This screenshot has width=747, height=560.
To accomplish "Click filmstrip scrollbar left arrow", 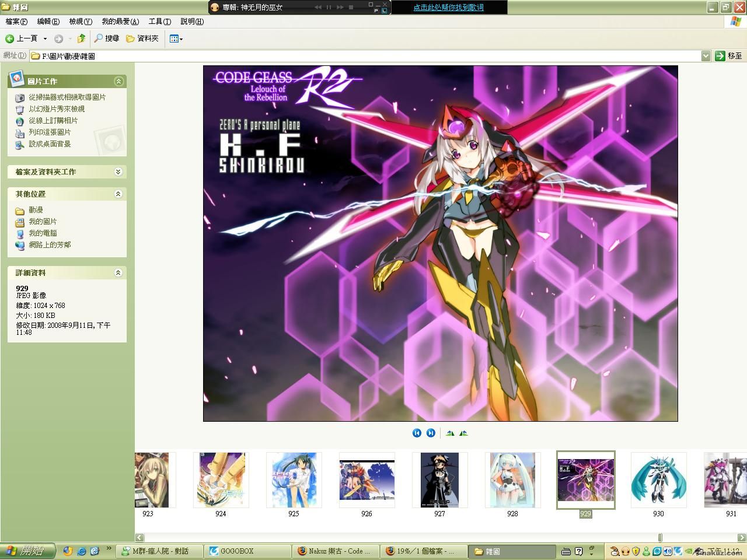I will (139, 538).
